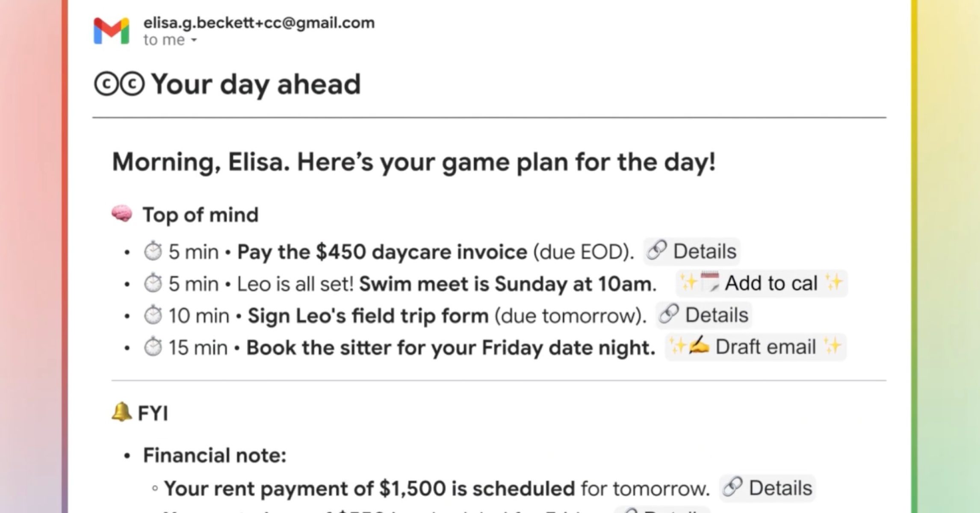980x513 pixels.
Task: Click the "Your day ahead" email subject
Action: pos(256,84)
